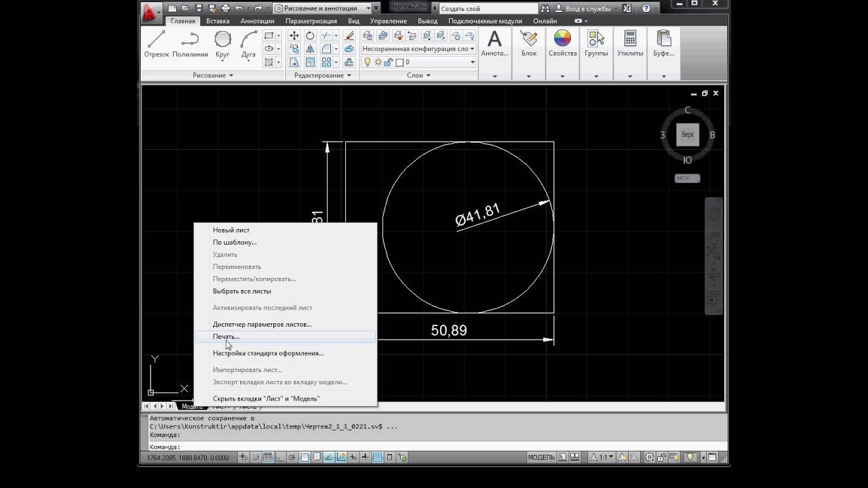Switch to the Вставка ribbon tab
Viewport: 868px width, 488px height.
(x=218, y=21)
